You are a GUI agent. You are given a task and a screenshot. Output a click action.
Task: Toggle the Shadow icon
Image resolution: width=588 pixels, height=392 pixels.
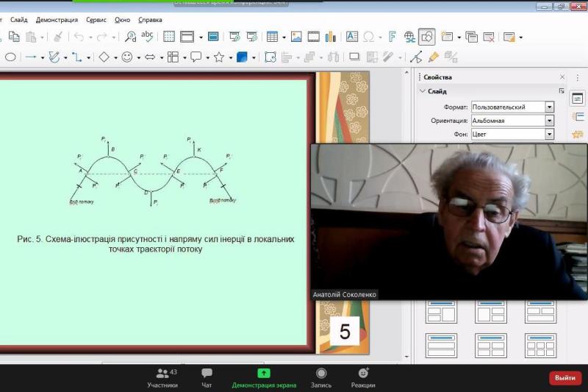[354, 57]
